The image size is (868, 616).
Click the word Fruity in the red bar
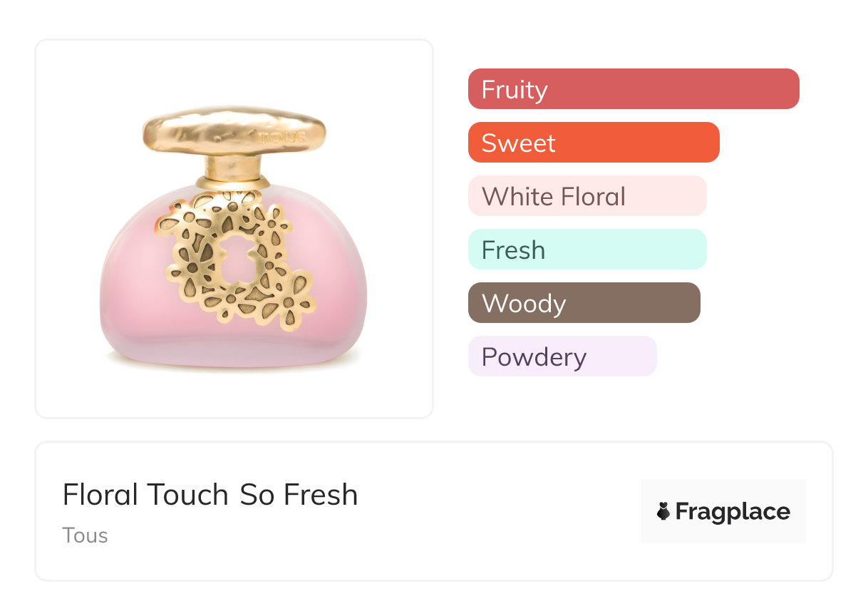coord(515,90)
